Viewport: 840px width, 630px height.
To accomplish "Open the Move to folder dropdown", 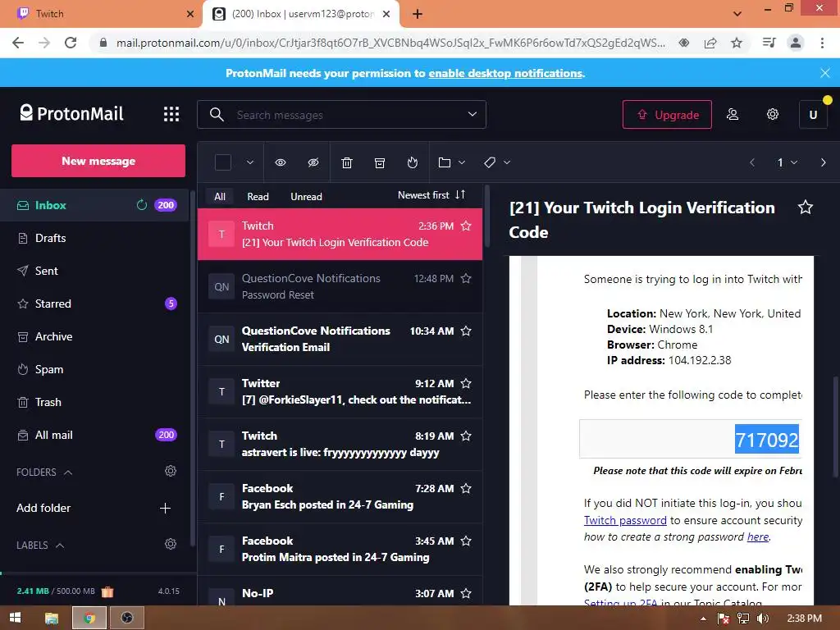I will [452, 162].
